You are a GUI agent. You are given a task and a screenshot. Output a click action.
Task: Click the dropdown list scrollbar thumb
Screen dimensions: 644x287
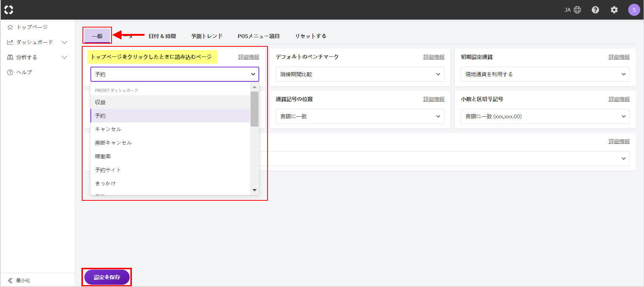click(x=255, y=109)
